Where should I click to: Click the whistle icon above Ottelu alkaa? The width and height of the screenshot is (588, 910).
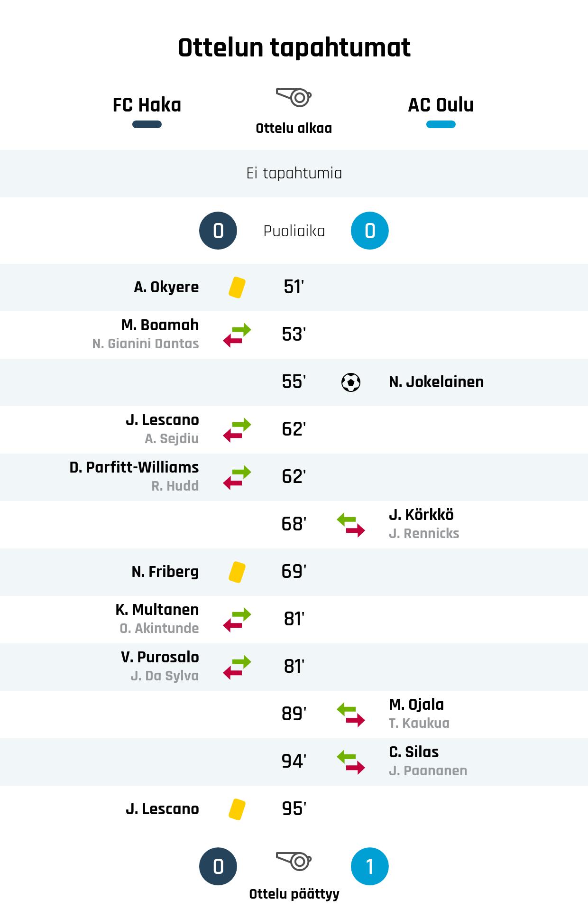294,97
